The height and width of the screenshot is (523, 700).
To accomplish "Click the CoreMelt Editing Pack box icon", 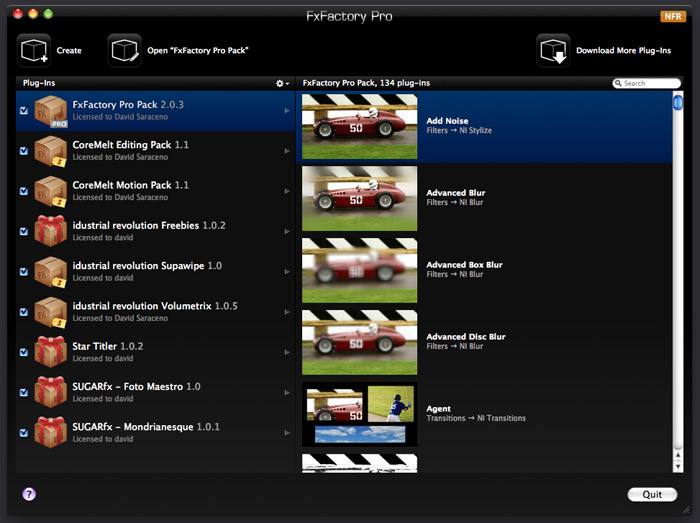I will coord(50,150).
